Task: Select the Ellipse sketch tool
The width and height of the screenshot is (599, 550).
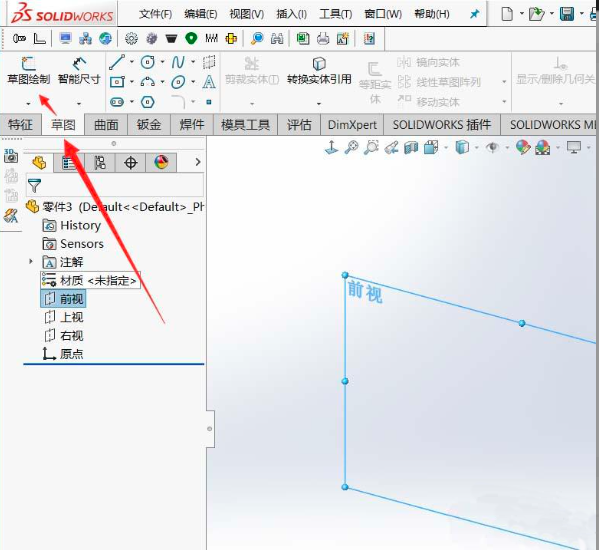Action: click(178, 82)
